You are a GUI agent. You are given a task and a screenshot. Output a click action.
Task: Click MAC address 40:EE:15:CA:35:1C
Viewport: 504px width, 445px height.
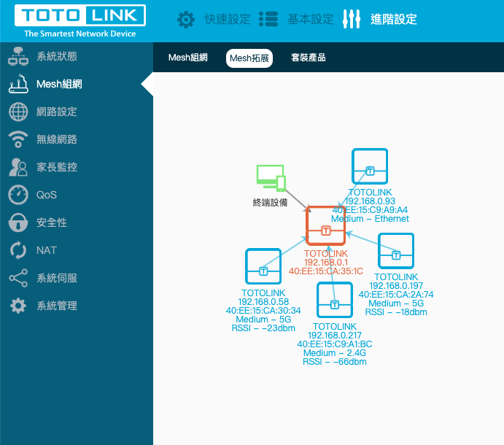(326, 271)
